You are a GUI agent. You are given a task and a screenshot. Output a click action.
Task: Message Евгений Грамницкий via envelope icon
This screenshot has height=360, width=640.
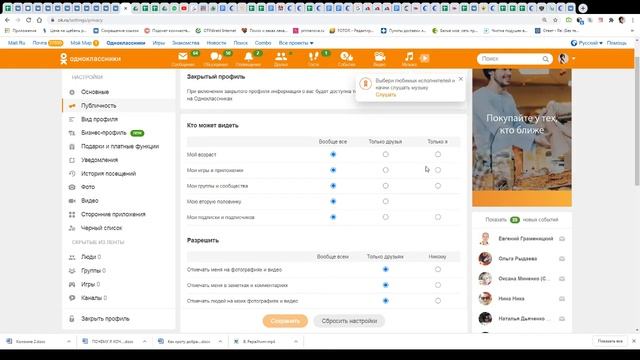[562, 239]
